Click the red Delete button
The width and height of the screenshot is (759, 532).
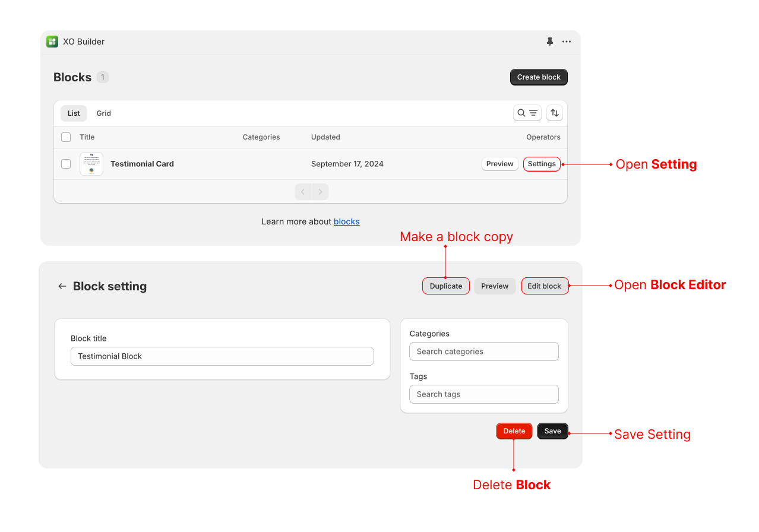click(514, 431)
